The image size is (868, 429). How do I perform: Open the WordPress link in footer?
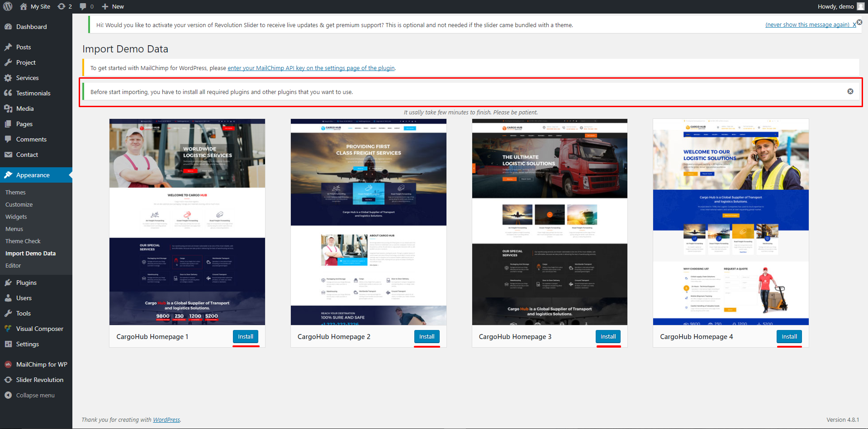[x=166, y=420]
